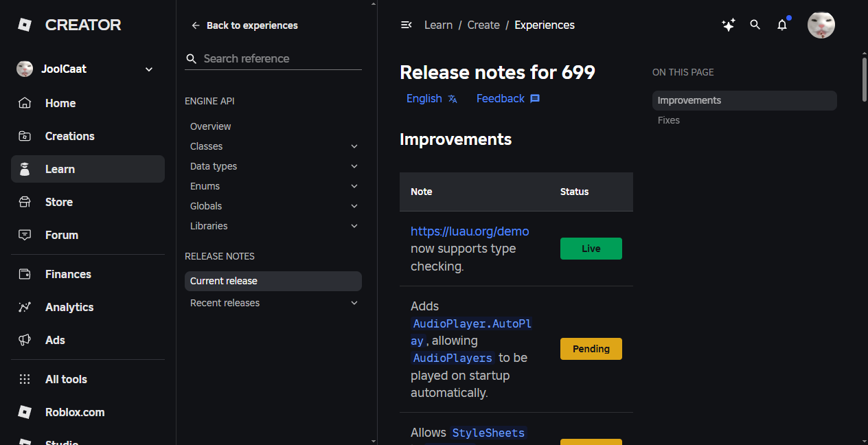Click the Status column header
Viewport: 868px width, 445px height.
pos(575,192)
